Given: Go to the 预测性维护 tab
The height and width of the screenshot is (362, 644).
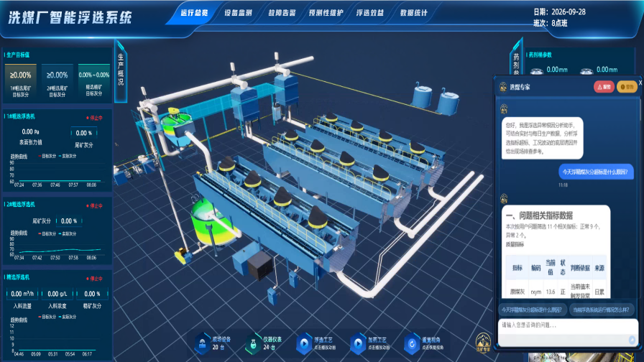Looking at the screenshot, I should (326, 13).
